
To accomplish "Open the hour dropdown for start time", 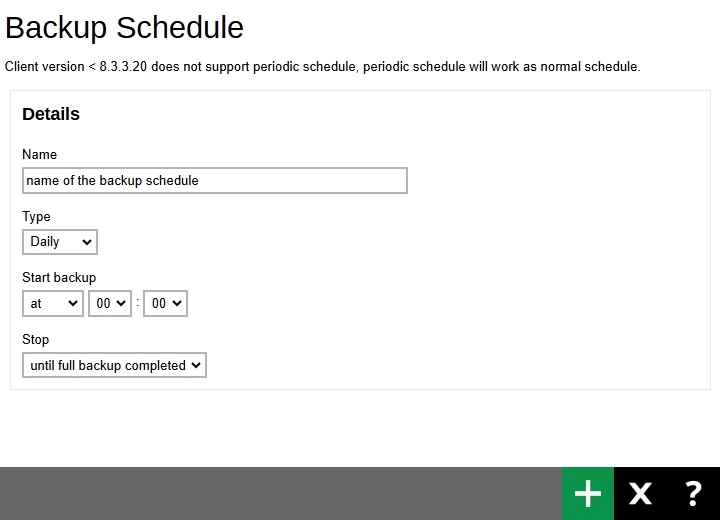I will [x=110, y=304].
